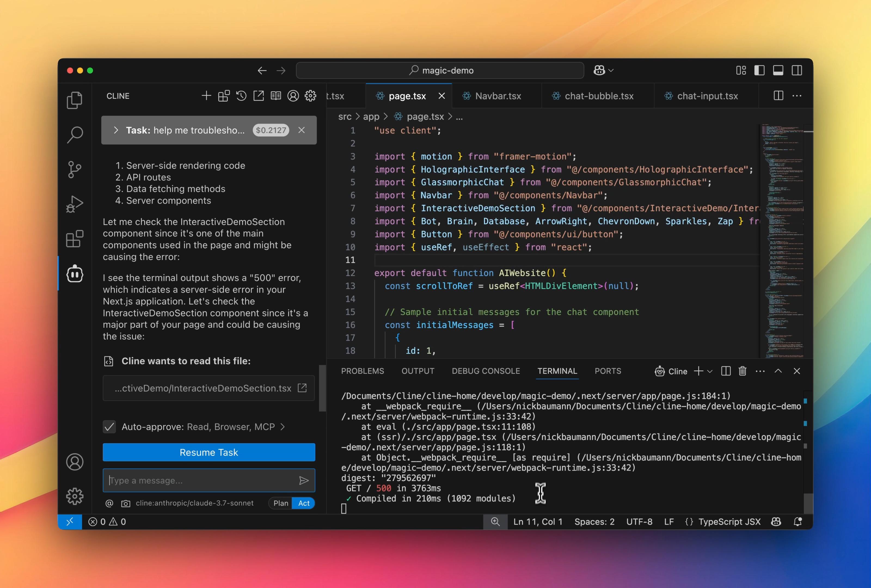
Task: Kill terminal with the trash icon
Action: pyautogui.click(x=742, y=371)
